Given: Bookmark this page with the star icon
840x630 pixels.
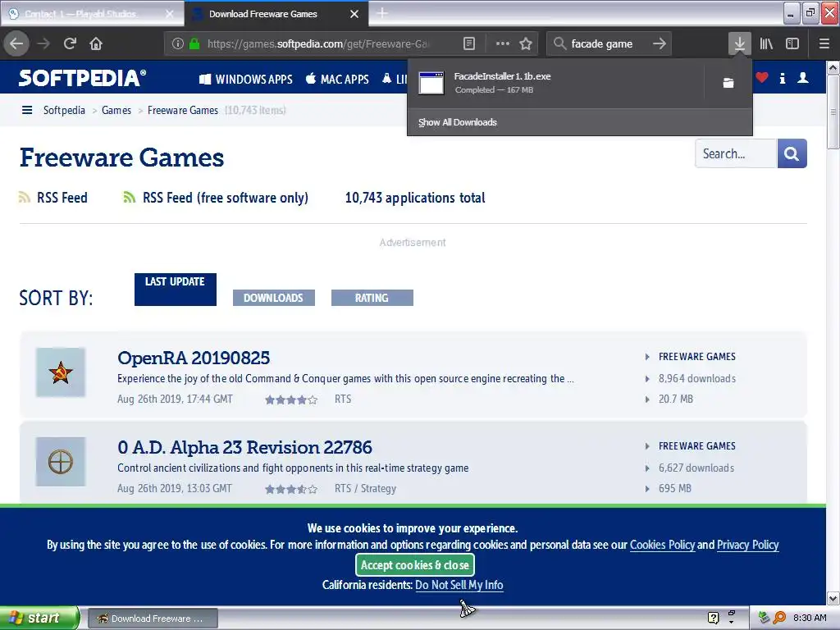Looking at the screenshot, I should point(526,43).
